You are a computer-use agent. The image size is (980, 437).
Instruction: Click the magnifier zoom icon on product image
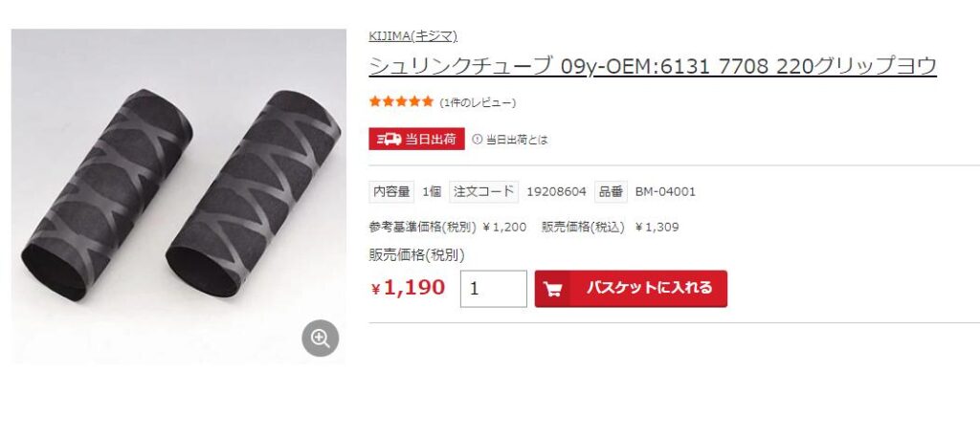320,339
